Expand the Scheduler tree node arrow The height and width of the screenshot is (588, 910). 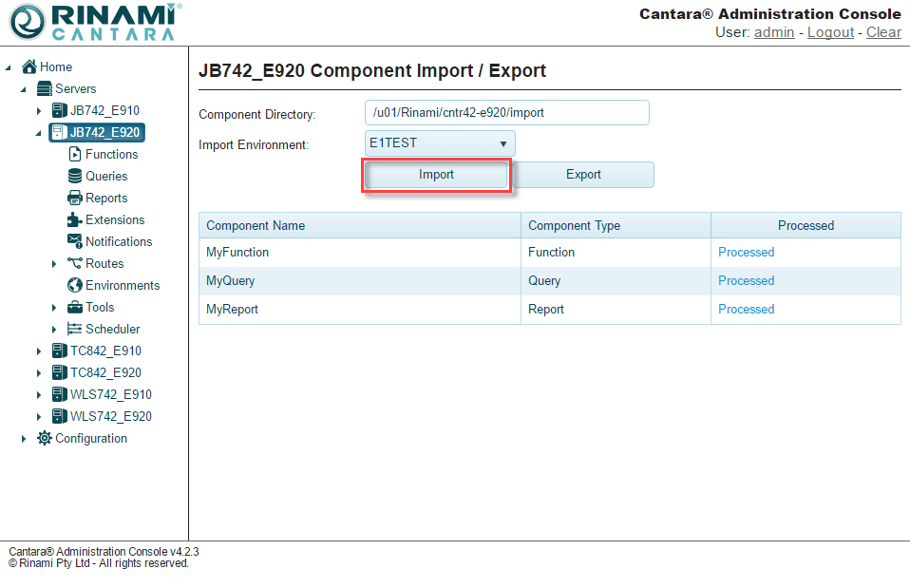(x=54, y=330)
